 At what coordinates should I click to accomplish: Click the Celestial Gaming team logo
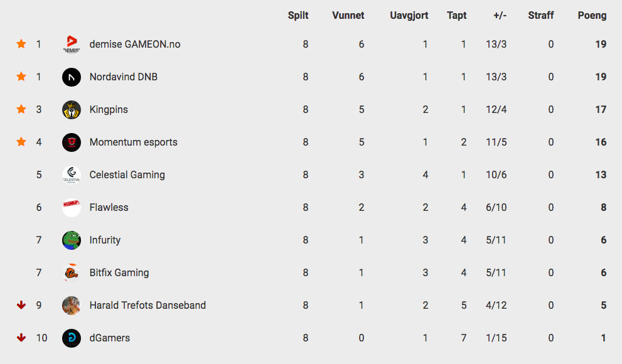[72, 175]
